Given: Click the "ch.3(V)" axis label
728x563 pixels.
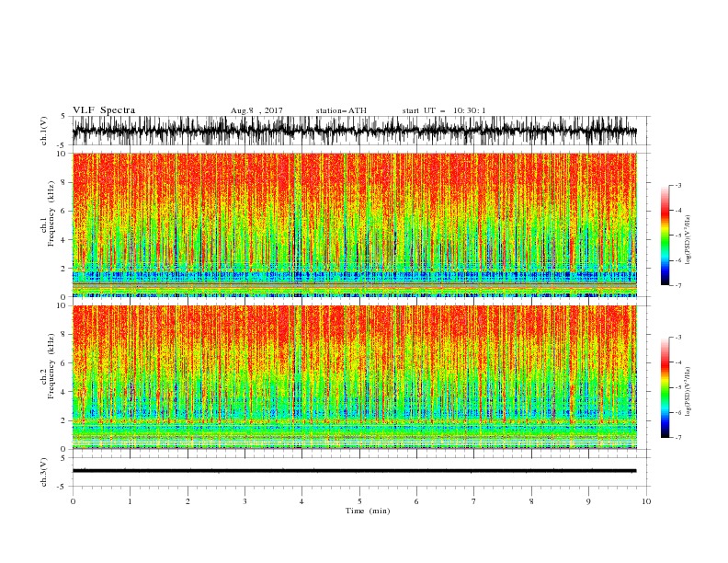Looking at the screenshot, I should pyautogui.click(x=44, y=472).
